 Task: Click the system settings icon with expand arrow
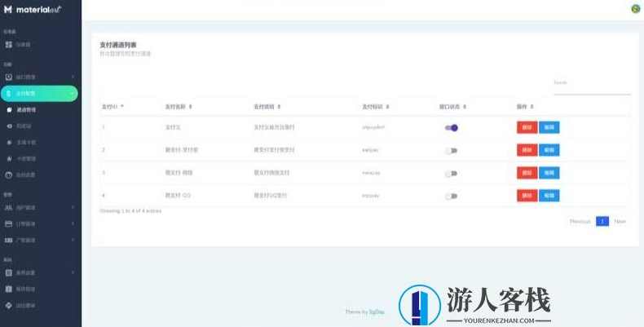tap(9, 272)
